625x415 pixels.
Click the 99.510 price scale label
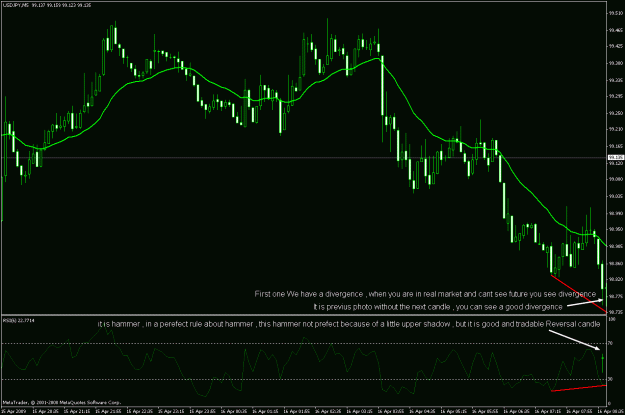coord(616,13)
